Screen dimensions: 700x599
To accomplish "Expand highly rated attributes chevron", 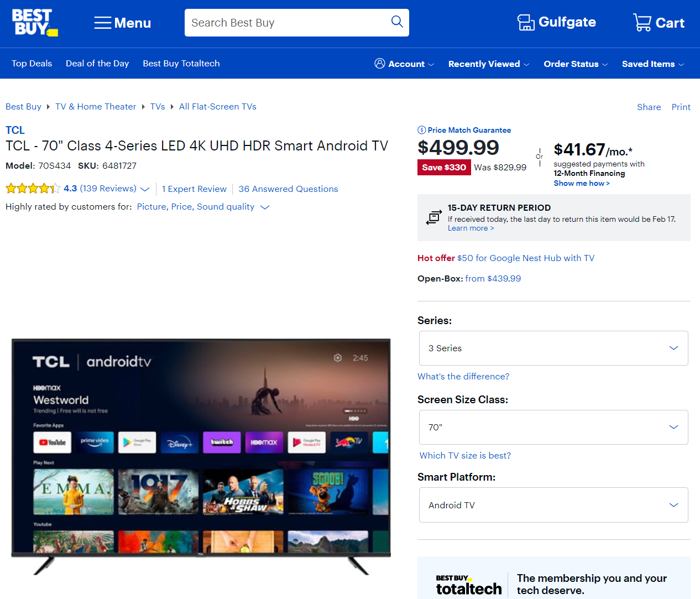I will click(x=265, y=207).
